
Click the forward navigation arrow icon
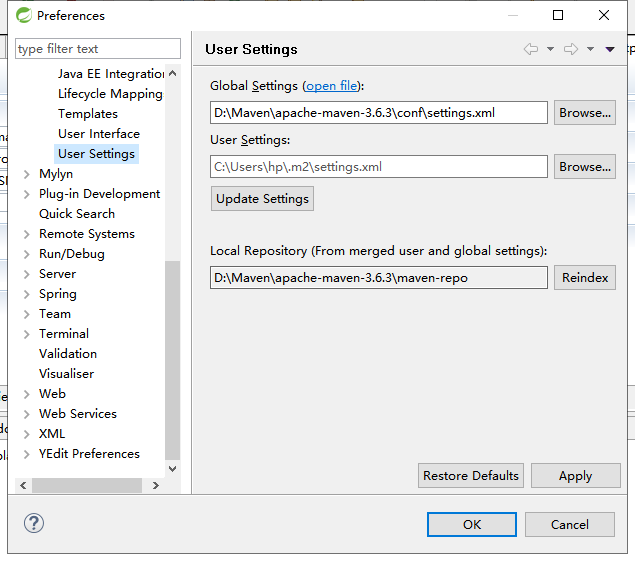[571, 49]
